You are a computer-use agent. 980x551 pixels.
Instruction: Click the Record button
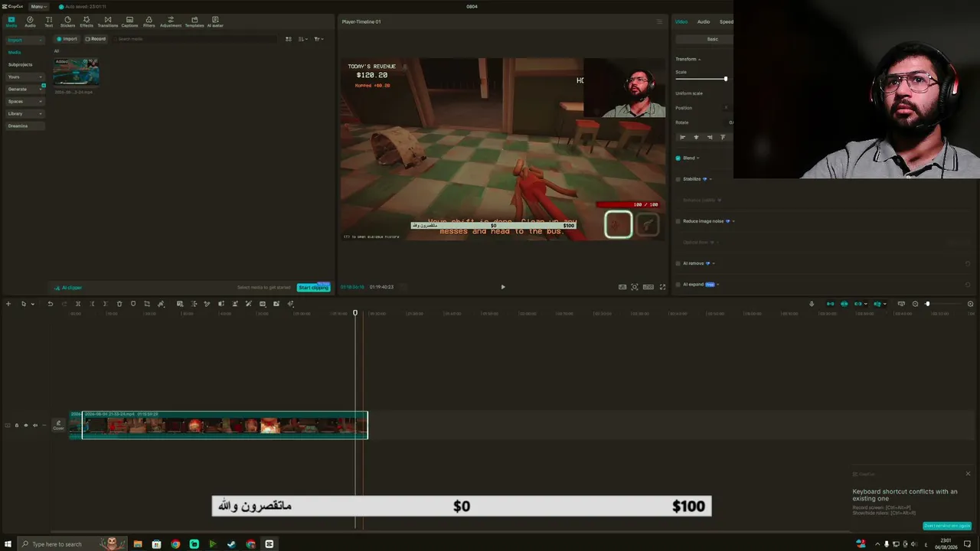pyautogui.click(x=96, y=39)
